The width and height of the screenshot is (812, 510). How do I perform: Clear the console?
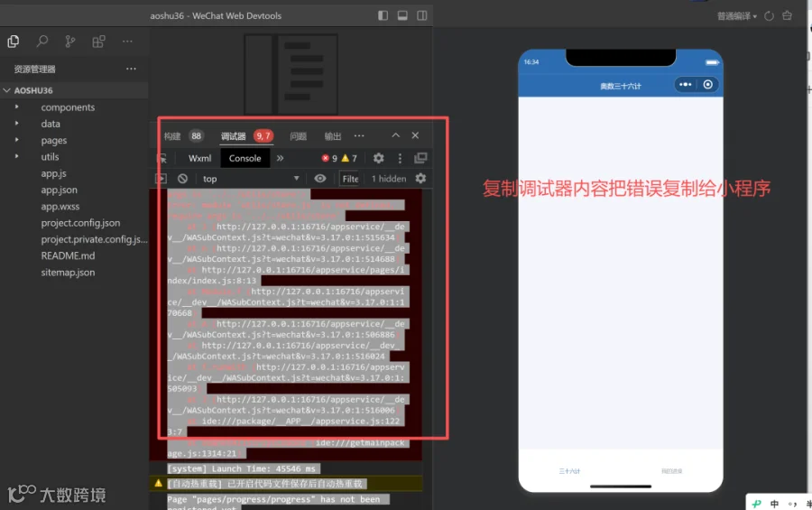point(182,179)
